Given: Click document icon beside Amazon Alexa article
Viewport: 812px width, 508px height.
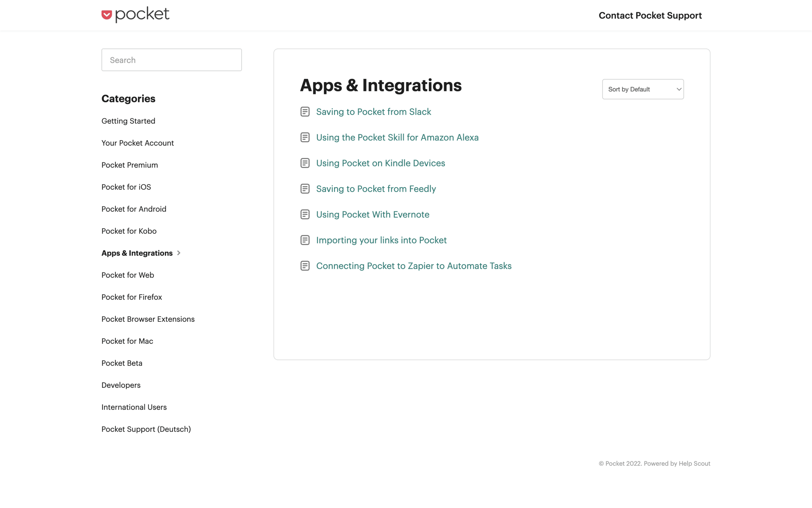Looking at the screenshot, I should pyautogui.click(x=305, y=138).
